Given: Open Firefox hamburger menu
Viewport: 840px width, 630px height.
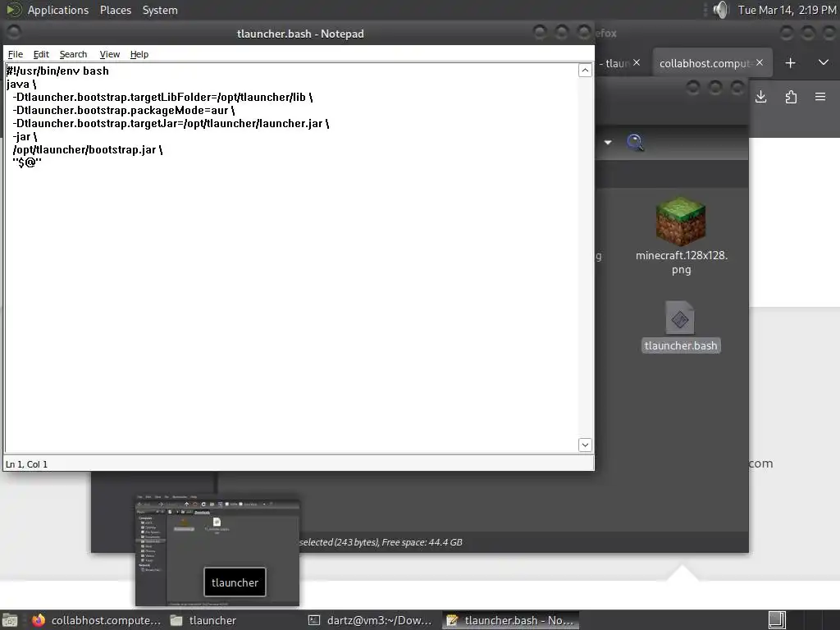Looking at the screenshot, I should coord(820,97).
